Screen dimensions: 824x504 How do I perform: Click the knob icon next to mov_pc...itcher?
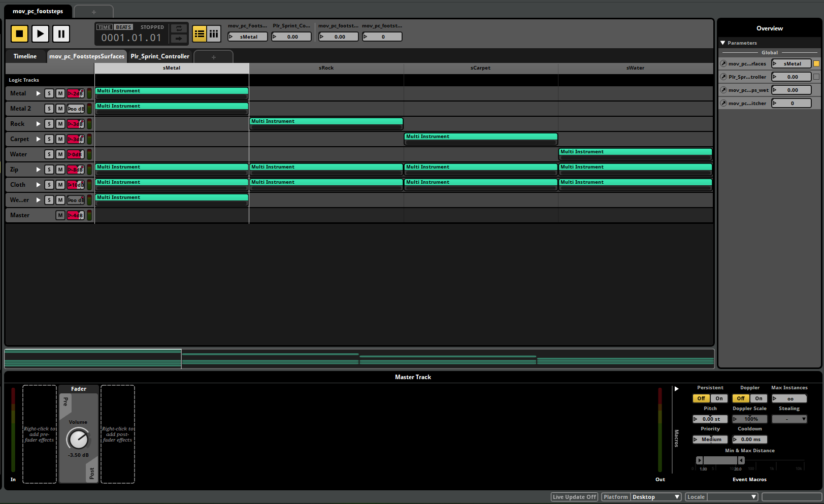click(723, 103)
